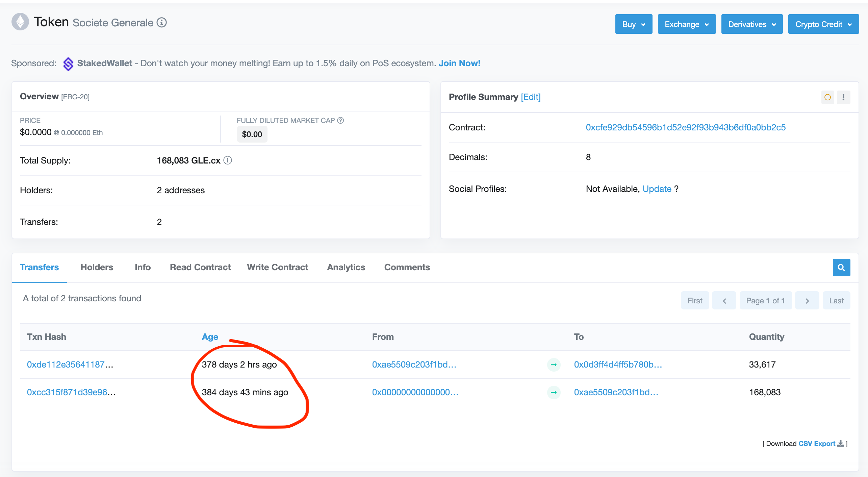Click the Ethereum token logo icon
The image size is (868, 477).
click(x=20, y=22)
